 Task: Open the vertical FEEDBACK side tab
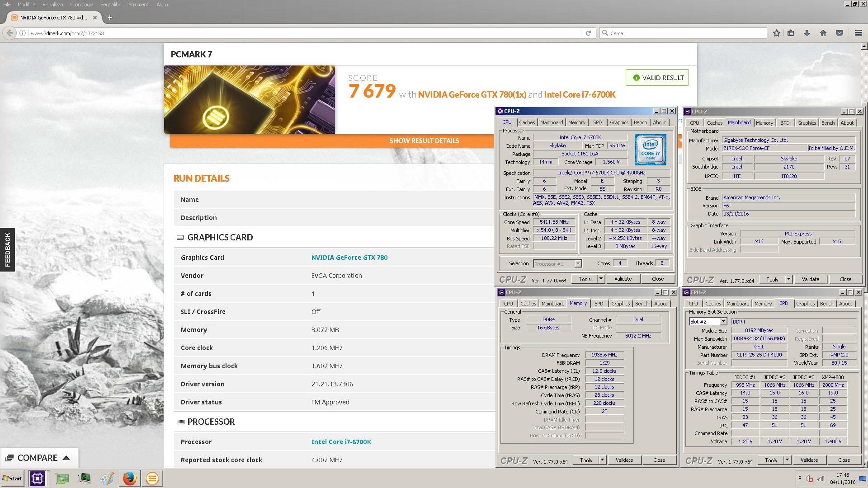pyautogui.click(x=7, y=249)
